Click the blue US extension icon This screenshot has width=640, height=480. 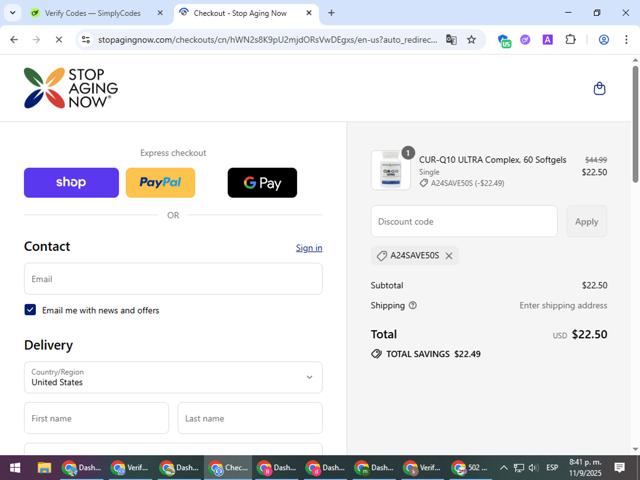(504, 40)
